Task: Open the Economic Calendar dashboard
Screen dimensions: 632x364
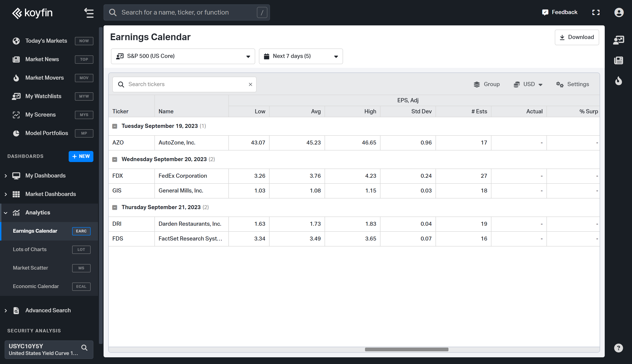Action: click(x=36, y=286)
